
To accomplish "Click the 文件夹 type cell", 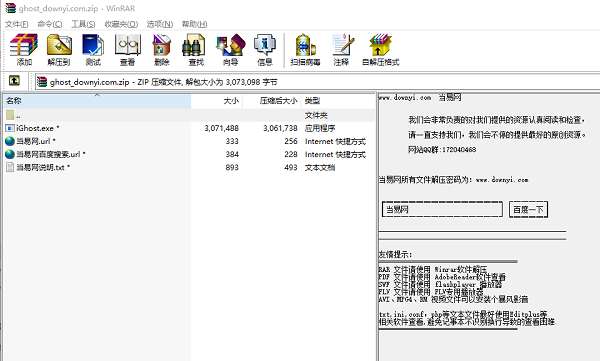I will pyautogui.click(x=316, y=115).
